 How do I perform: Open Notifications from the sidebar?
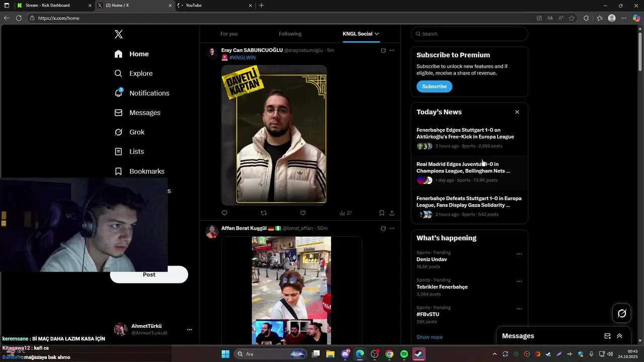[x=142, y=93]
